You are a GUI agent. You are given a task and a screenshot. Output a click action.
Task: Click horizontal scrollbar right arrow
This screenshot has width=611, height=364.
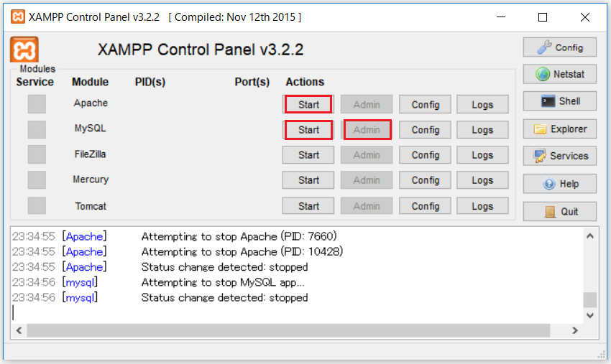[575, 330]
